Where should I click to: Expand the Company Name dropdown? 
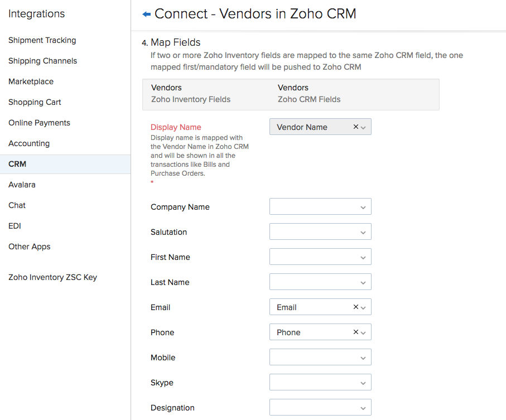(320, 206)
